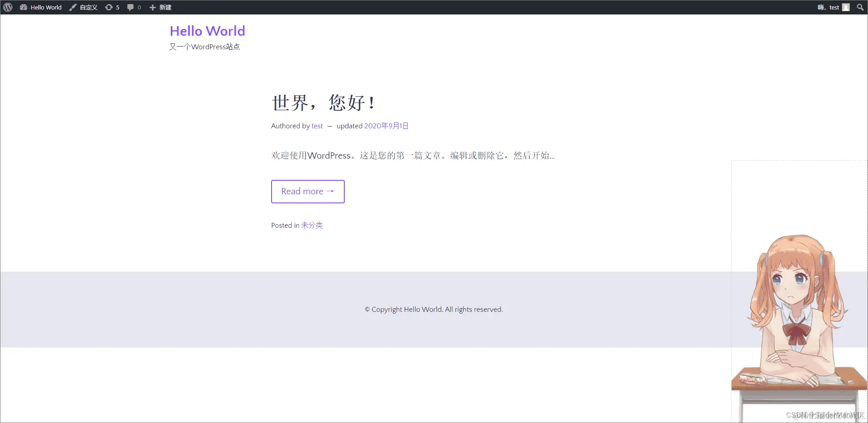Open the post date 2020年9月1日
Viewport: 868px width, 423px height.
[386, 126]
